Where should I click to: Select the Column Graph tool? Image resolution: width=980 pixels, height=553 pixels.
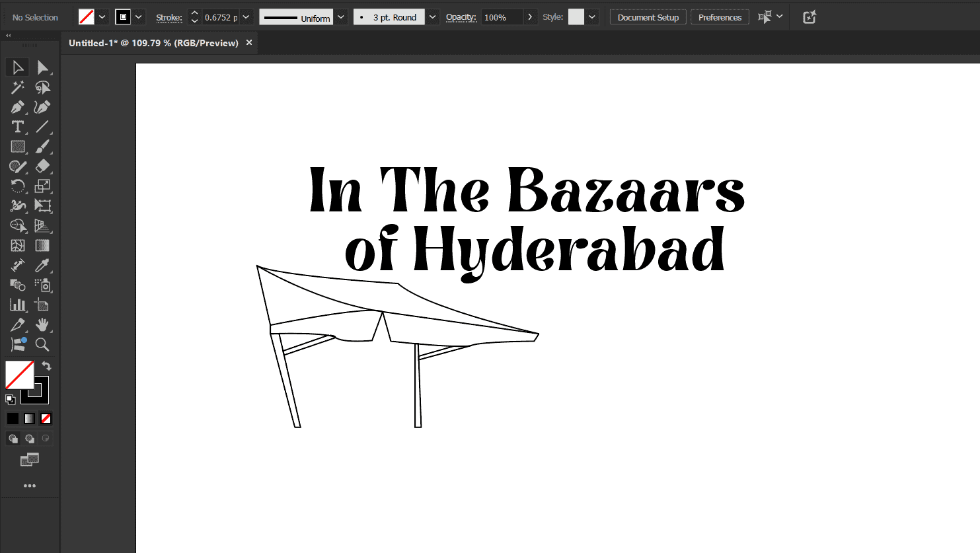click(18, 305)
